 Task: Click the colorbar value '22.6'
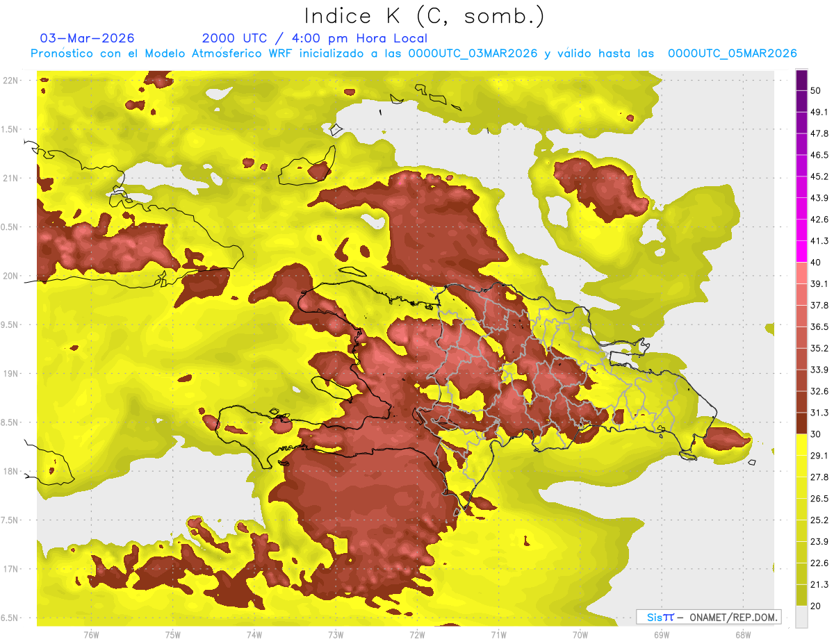pyautogui.click(x=819, y=564)
